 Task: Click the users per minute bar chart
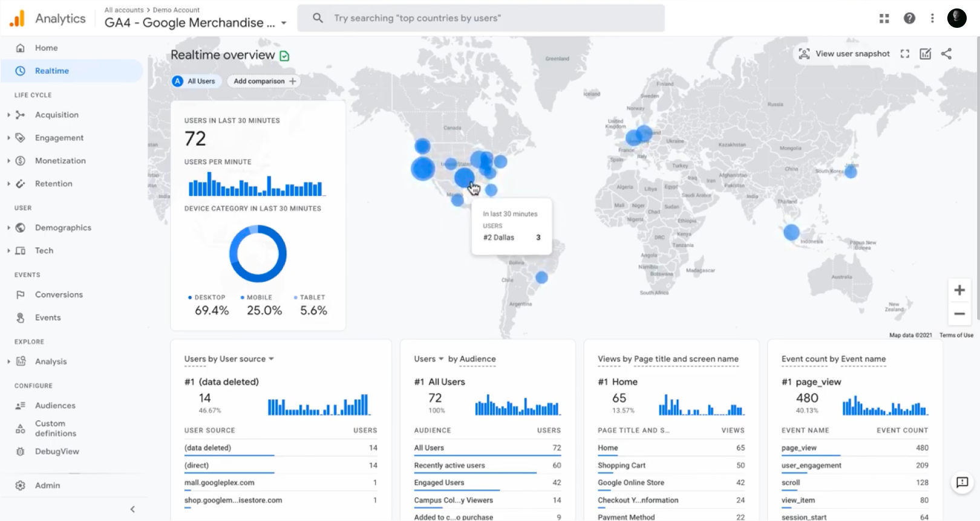[x=256, y=184]
